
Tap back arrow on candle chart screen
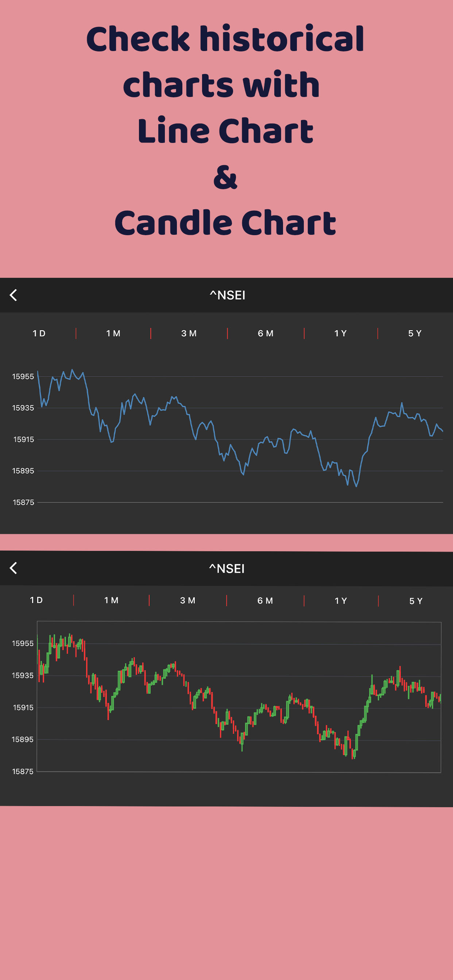click(13, 568)
